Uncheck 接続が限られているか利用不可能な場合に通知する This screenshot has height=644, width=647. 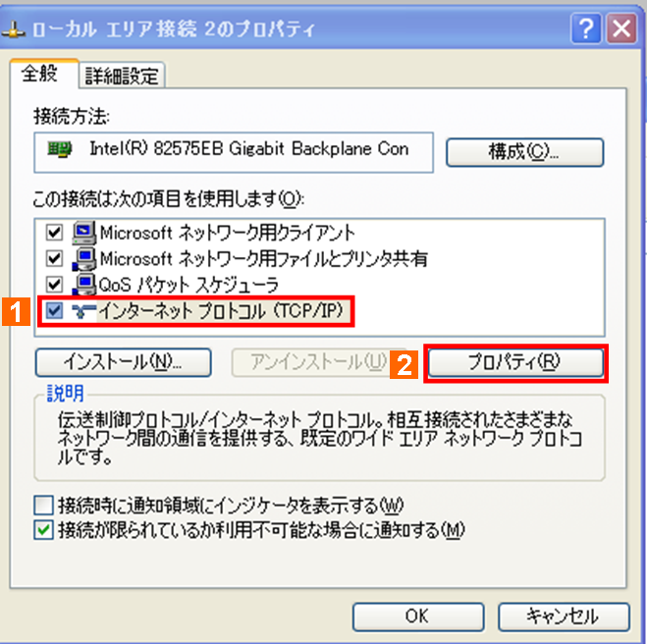tap(43, 530)
